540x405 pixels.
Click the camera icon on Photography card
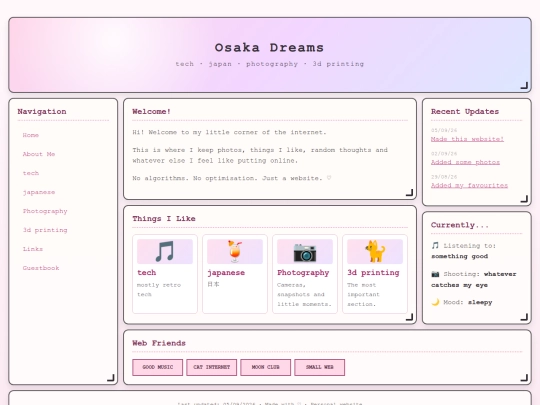(305, 252)
